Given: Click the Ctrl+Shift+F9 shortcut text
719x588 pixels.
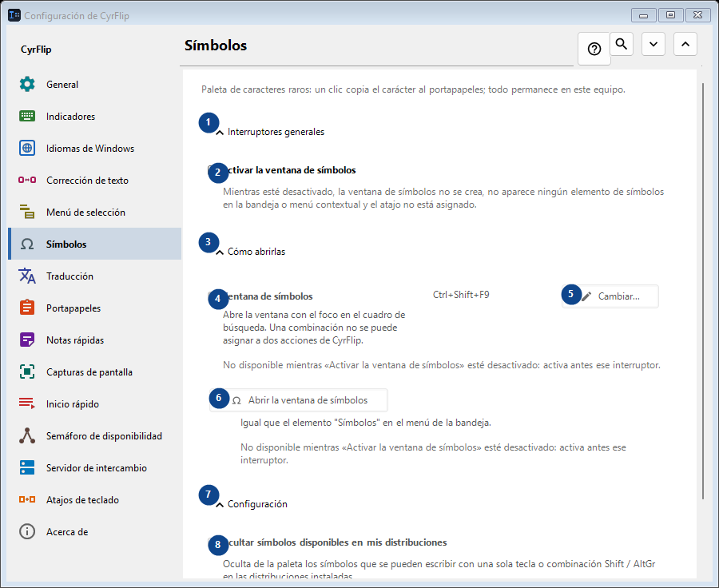Looking at the screenshot, I should coord(461,295).
